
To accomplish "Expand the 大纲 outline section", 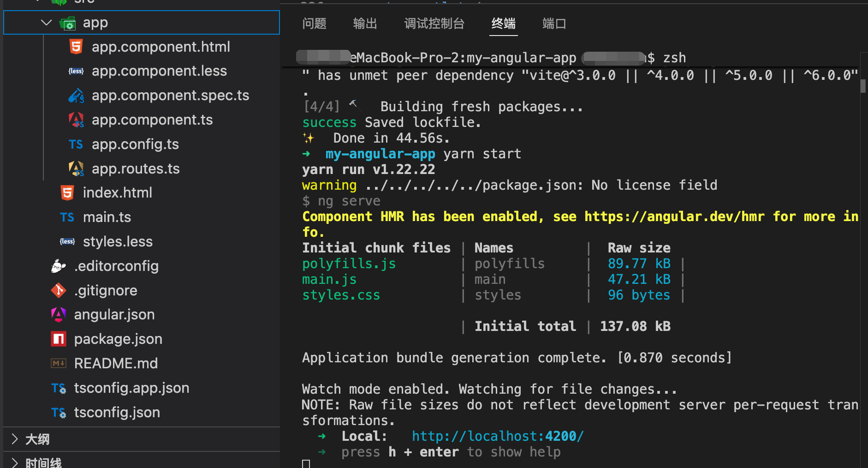I will coord(14,439).
